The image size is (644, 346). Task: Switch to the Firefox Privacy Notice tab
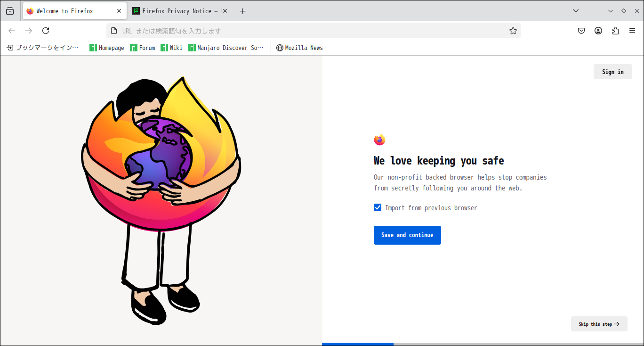(x=180, y=11)
